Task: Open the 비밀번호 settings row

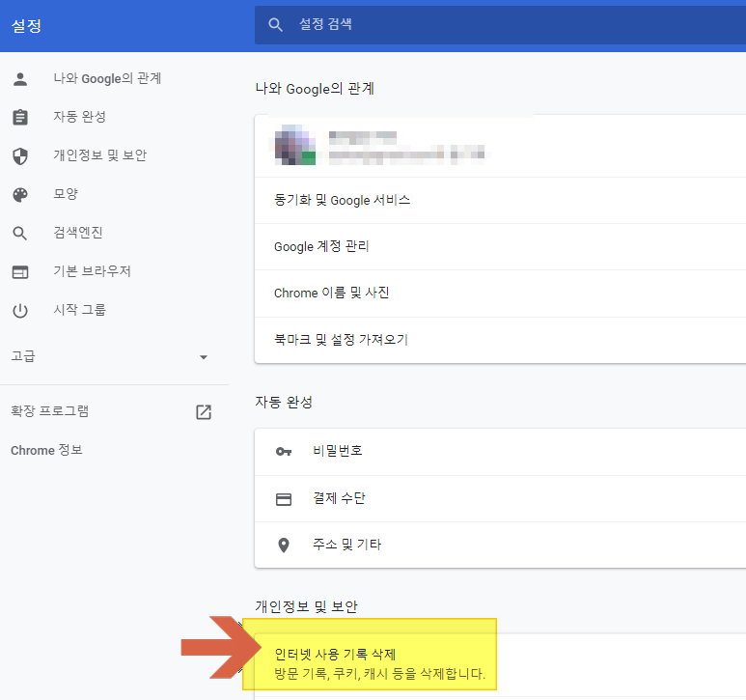Action: pyautogui.click(x=500, y=452)
